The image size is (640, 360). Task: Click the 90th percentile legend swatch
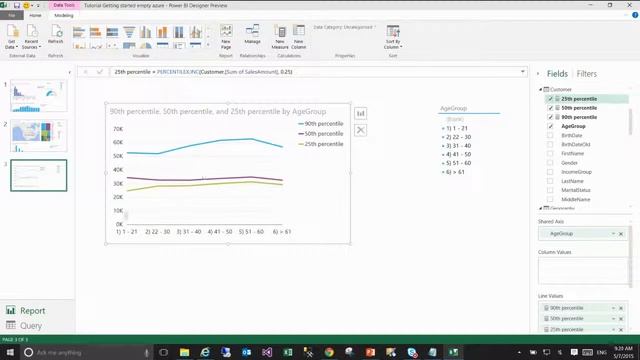[x=301, y=124]
